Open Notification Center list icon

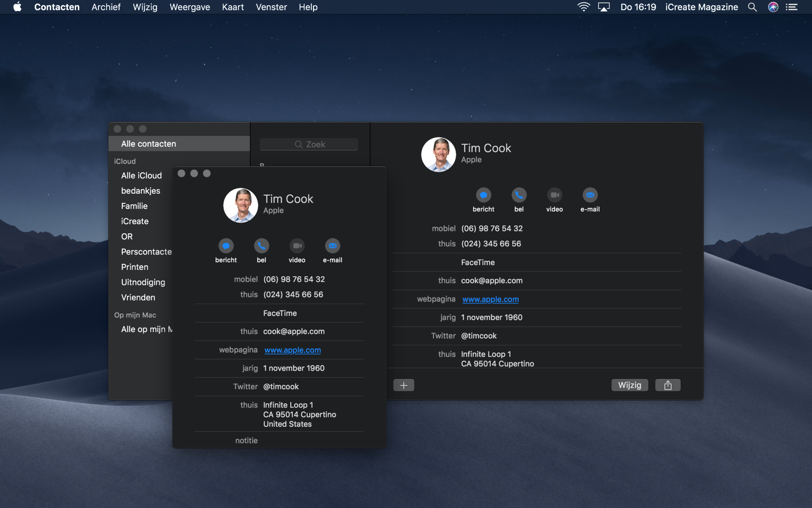[x=792, y=7]
